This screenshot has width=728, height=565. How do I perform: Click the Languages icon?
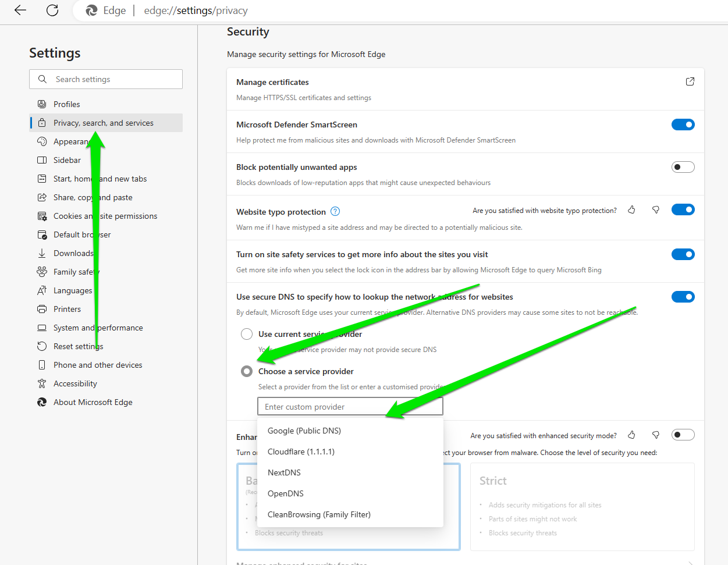point(42,290)
